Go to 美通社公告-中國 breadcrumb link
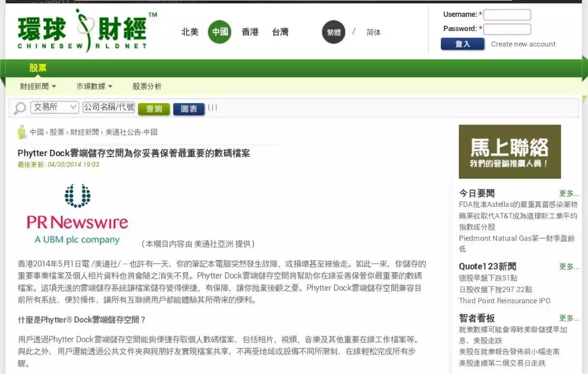 tap(132, 132)
